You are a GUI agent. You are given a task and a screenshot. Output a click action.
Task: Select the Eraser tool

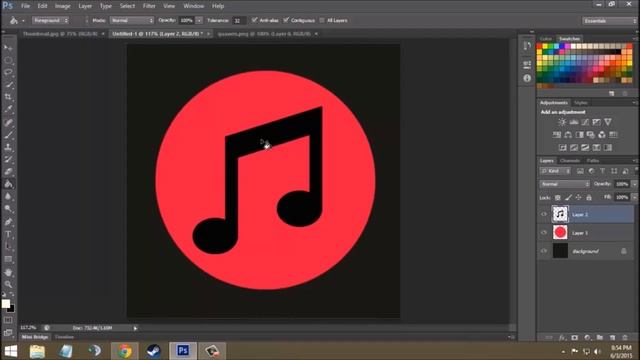[x=8, y=171]
